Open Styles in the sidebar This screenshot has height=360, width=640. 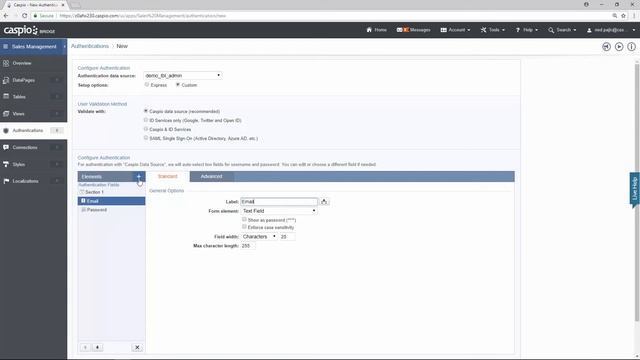tap(33, 164)
